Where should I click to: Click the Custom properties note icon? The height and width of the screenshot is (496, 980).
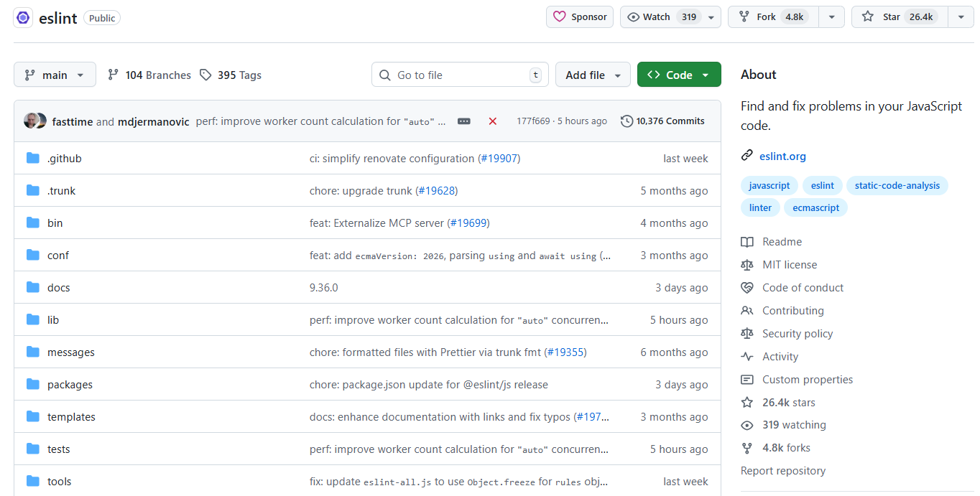point(747,380)
